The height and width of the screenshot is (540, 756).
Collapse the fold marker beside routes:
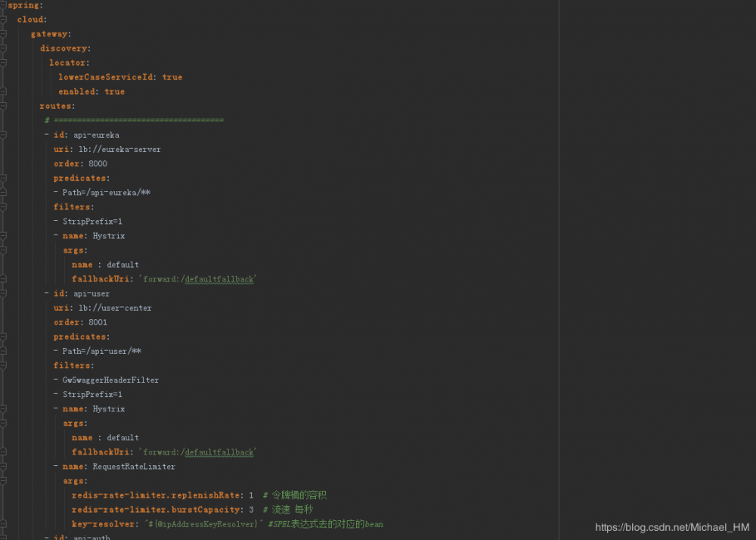click(x=3, y=106)
